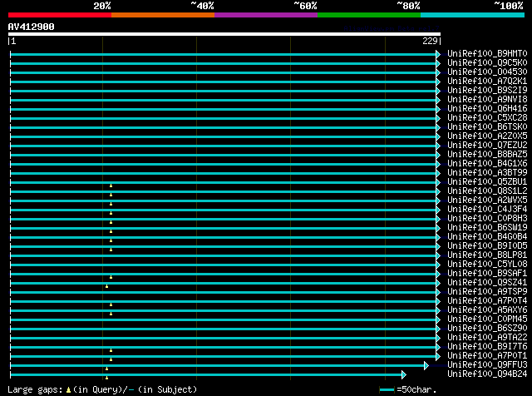Click the gap marker under the UniRef100_A5AXY6 bar

[111, 314]
